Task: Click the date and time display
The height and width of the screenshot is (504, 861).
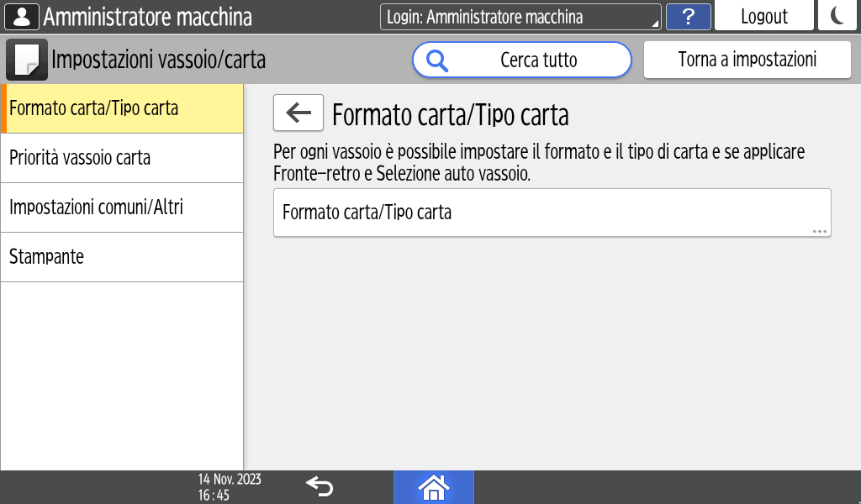Action: click(229, 487)
